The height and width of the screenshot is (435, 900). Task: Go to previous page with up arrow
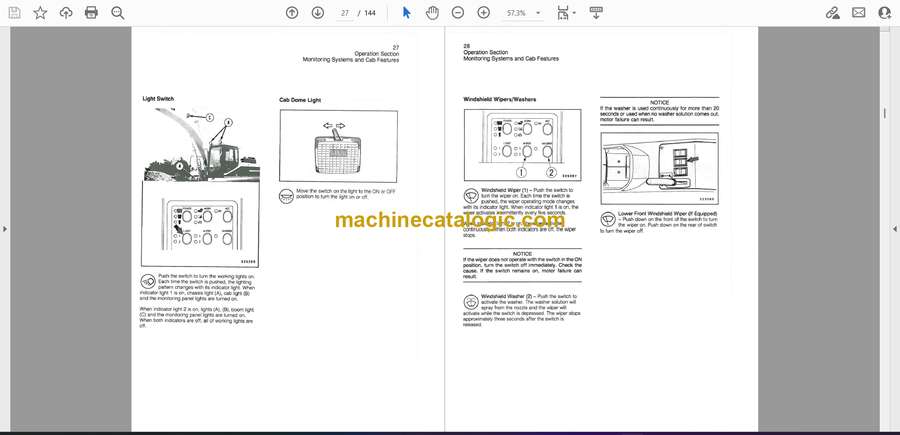pos(292,13)
